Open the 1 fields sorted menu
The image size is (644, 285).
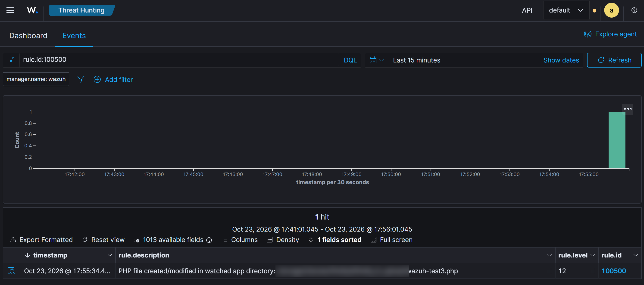coord(335,240)
